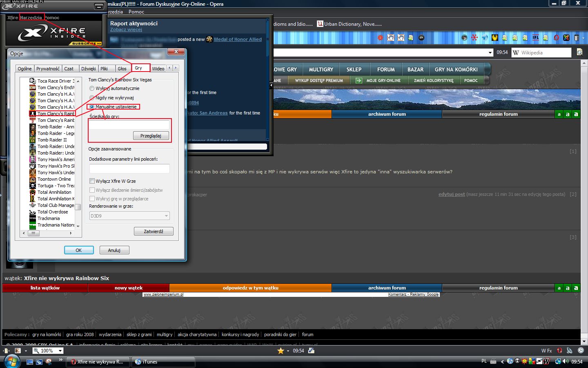Click the red Opera Unite icon in the status bar
This screenshot has height=368, width=588.
(559, 351)
